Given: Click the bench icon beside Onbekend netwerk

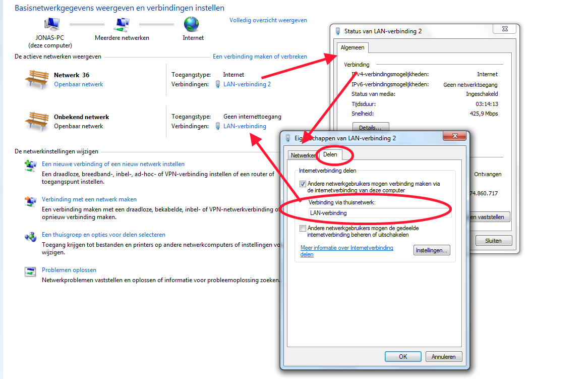Looking at the screenshot, I should click(37, 121).
